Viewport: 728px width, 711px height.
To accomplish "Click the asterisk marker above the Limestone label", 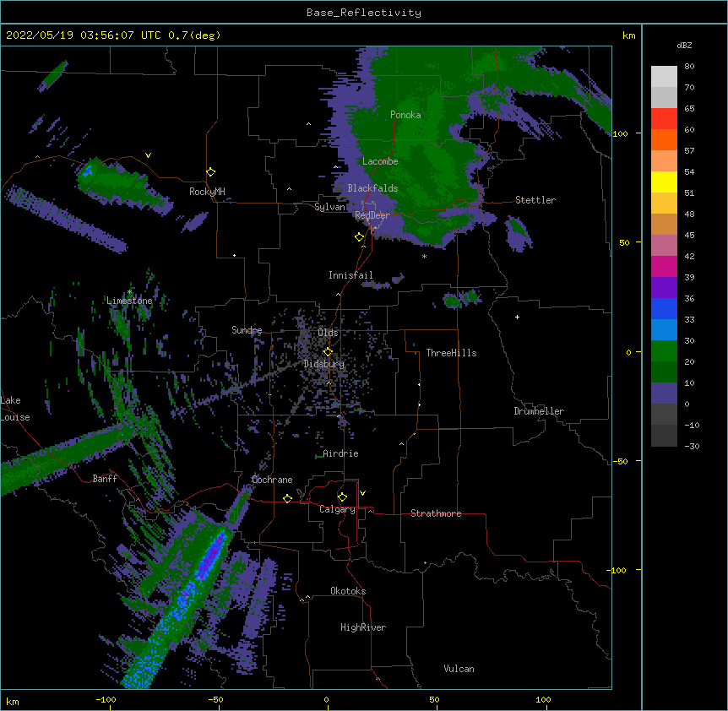I will (x=130, y=292).
